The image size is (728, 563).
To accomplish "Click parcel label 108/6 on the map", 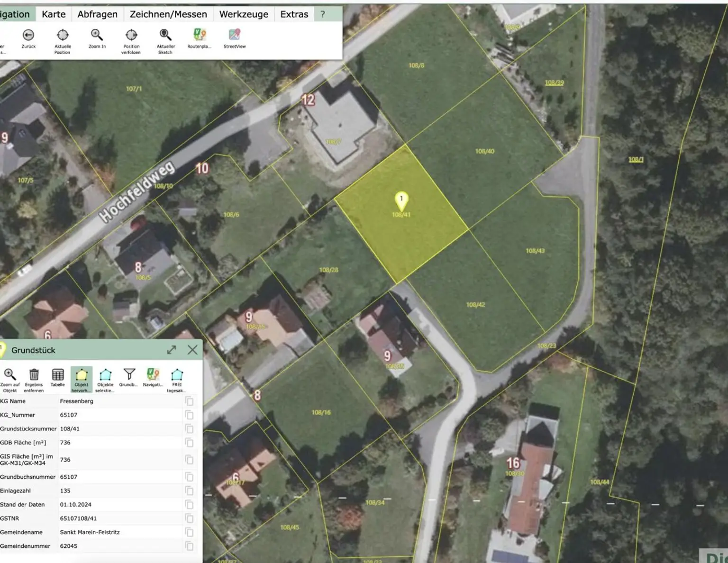I will [231, 215].
